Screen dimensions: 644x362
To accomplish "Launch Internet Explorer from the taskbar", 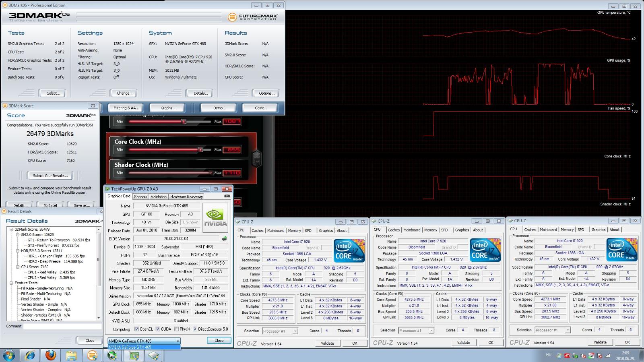I will [30, 355].
